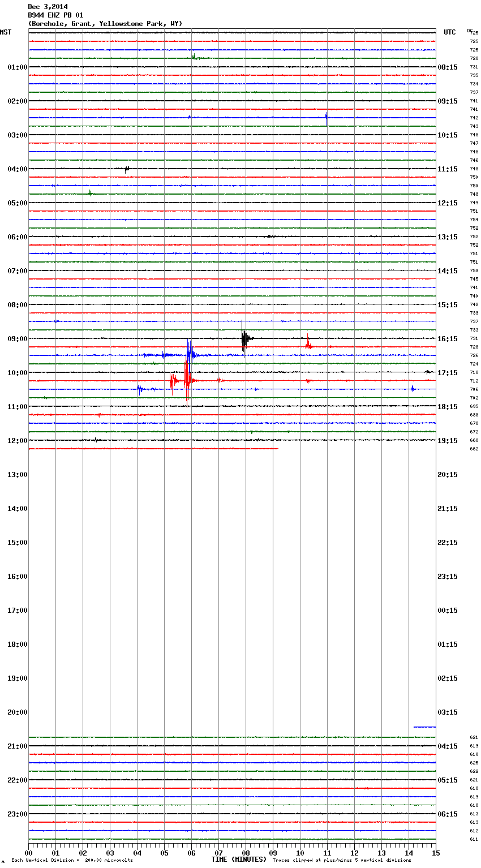Click the 'Each Vertical Division = 200.00 microvolts' note
Screen dimensions: 481x868
[x=72, y=861]
